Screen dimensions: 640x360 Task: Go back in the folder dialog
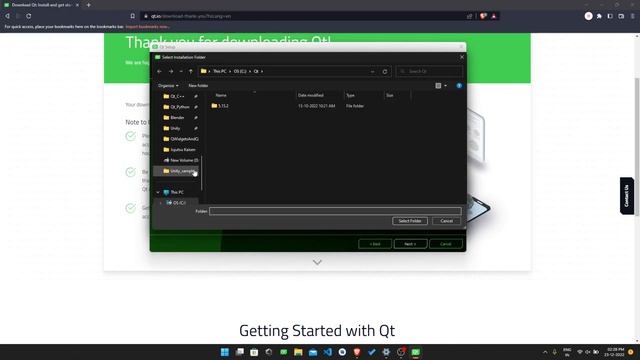tap(159, 71)
